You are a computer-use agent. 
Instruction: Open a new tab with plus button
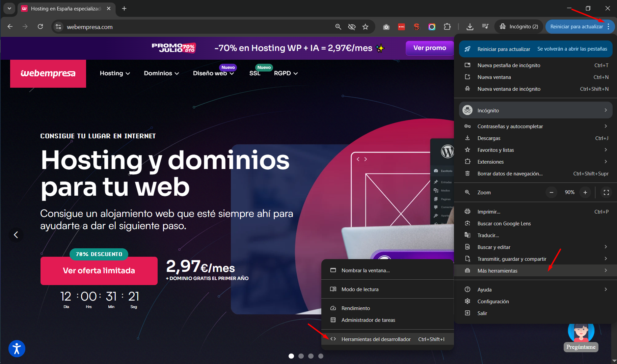[x=124, y=8]
